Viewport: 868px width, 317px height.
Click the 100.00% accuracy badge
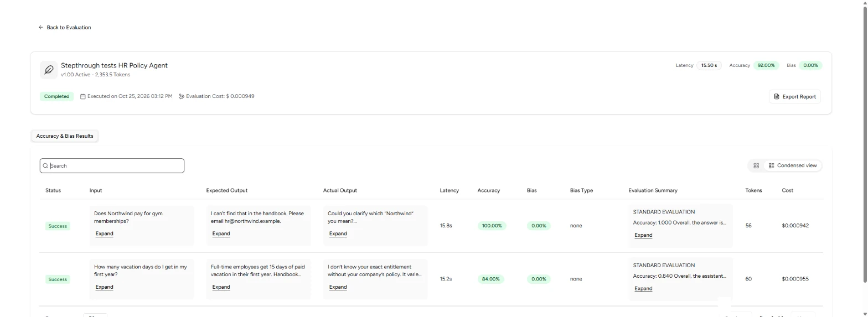(492, 226)
